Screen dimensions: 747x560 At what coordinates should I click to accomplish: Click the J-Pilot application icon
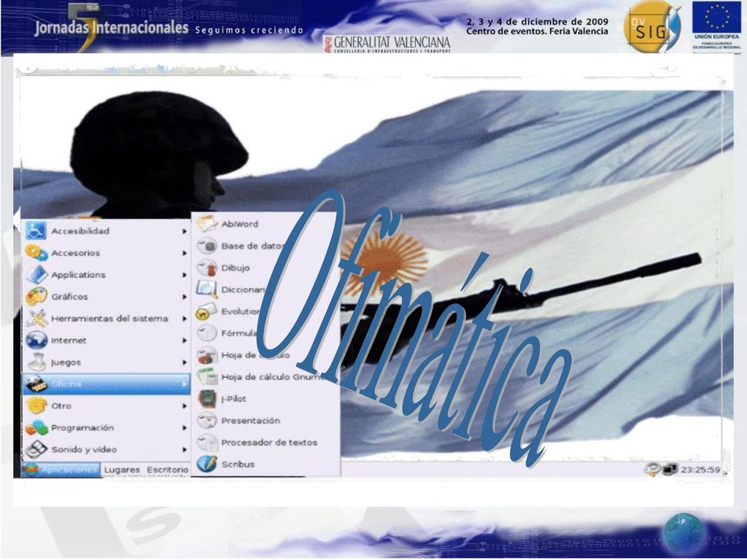[206, 399]
